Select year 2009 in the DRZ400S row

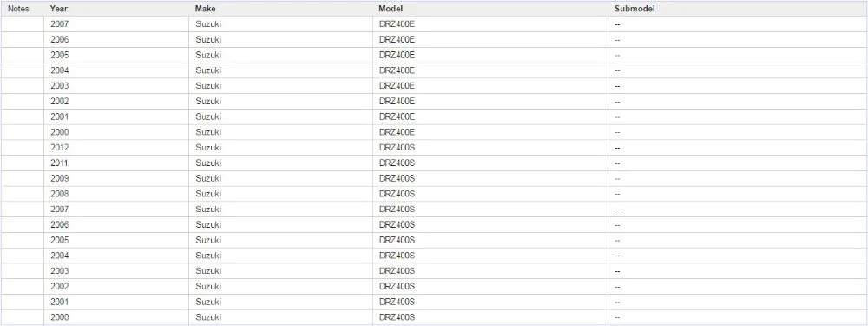click(59, 178)
